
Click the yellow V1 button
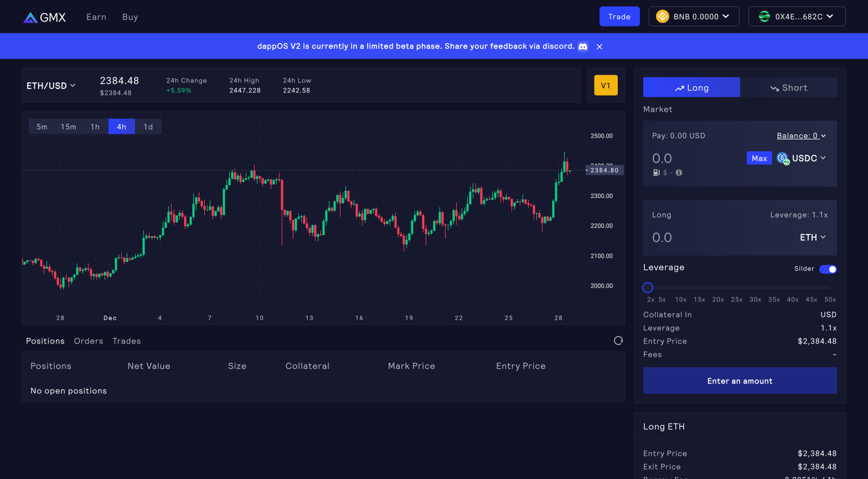tap(606, 86)
